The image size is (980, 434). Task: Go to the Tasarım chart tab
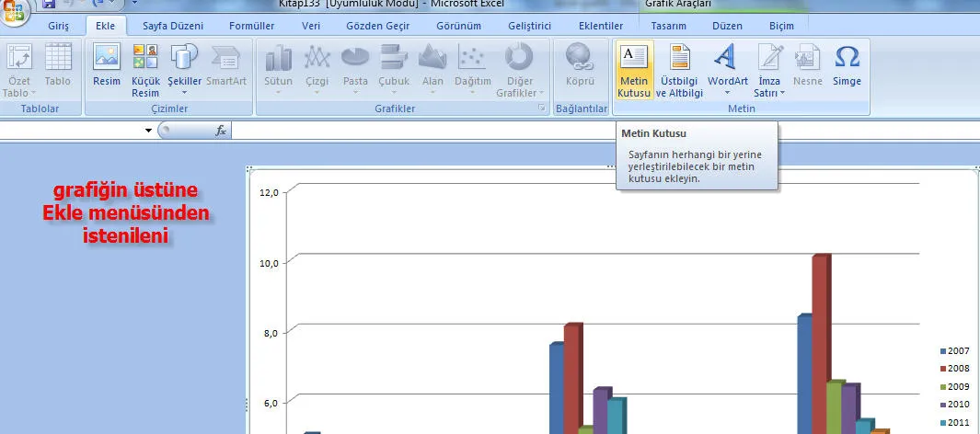coord(669,26)
